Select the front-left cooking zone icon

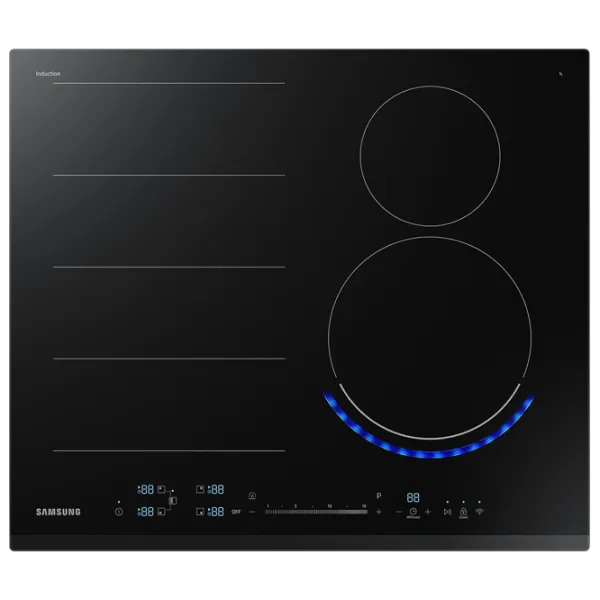click(161, 511)
